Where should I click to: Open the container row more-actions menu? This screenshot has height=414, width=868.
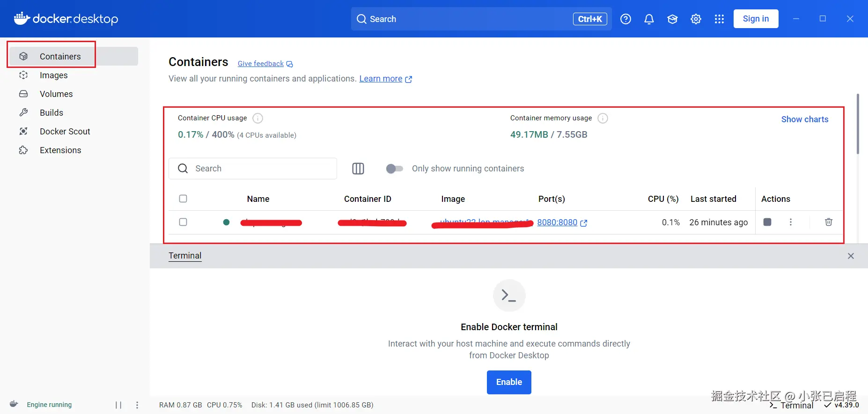[x=791, y=222]
